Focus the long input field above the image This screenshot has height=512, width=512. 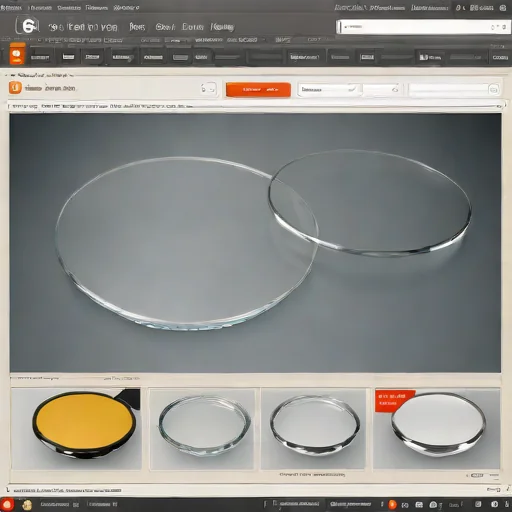[454, 89]
